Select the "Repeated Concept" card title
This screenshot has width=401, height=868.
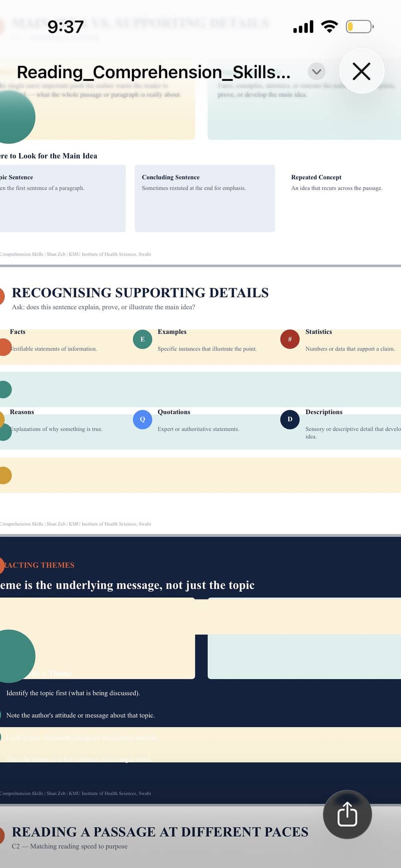(x=316, y=178)
